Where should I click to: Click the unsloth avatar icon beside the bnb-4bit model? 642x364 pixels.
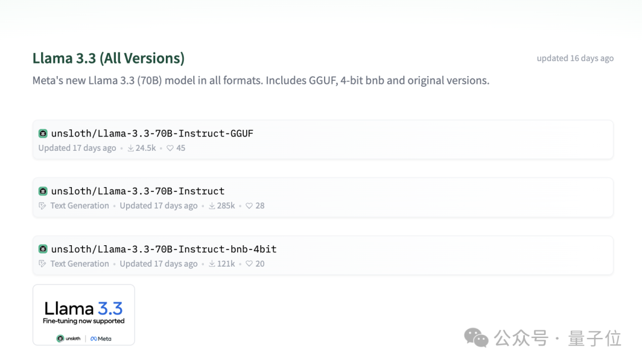pyautogui.click(x=43, y=249)
